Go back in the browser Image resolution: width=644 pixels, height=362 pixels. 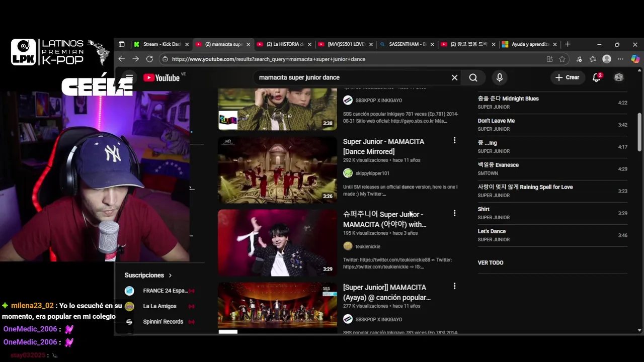pyautogui.click(x=121, y=59)
